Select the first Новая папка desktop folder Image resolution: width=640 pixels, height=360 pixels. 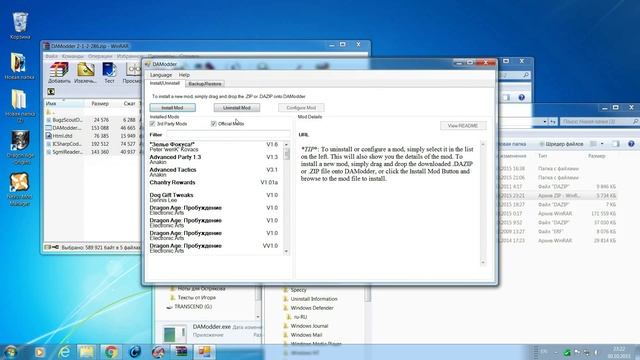19,62
